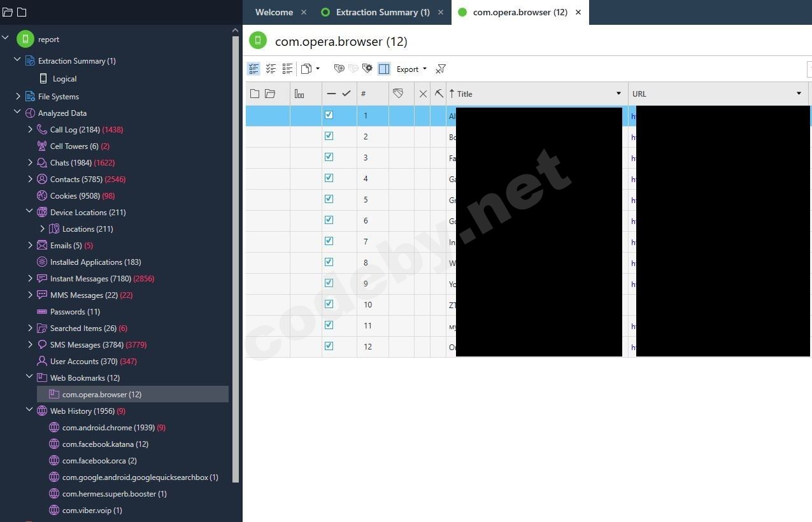Click the manage tags gear icon
This screenshot has width=812, height=522.
tap(367, 69)
